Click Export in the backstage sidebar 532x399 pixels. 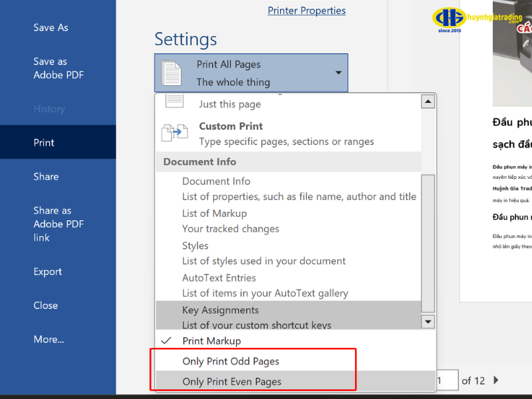(47, 272)
